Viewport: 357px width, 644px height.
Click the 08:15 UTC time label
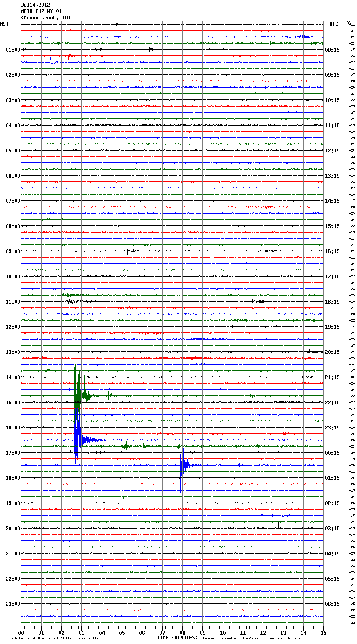coord(332,50)
